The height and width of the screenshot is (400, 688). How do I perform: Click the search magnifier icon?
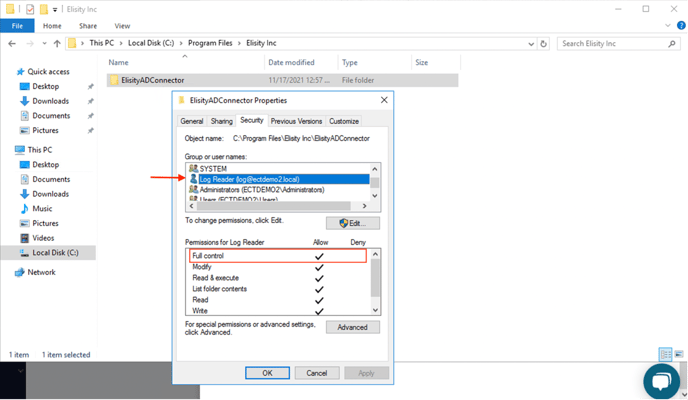click(x=672, y=43)
